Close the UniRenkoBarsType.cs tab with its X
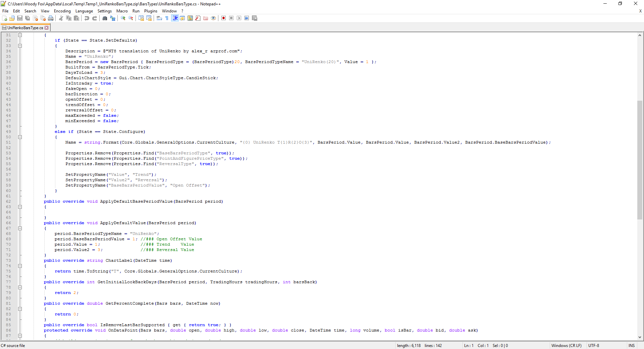 (47, 28)
